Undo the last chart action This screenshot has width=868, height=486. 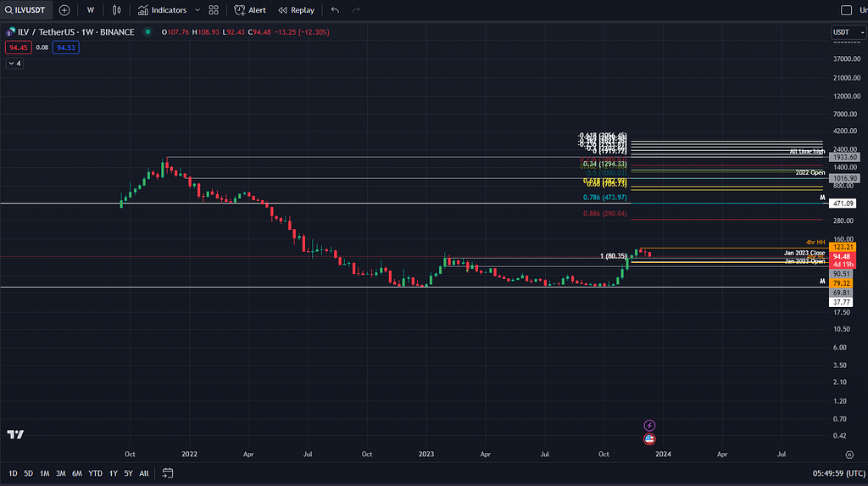point(335,10)
